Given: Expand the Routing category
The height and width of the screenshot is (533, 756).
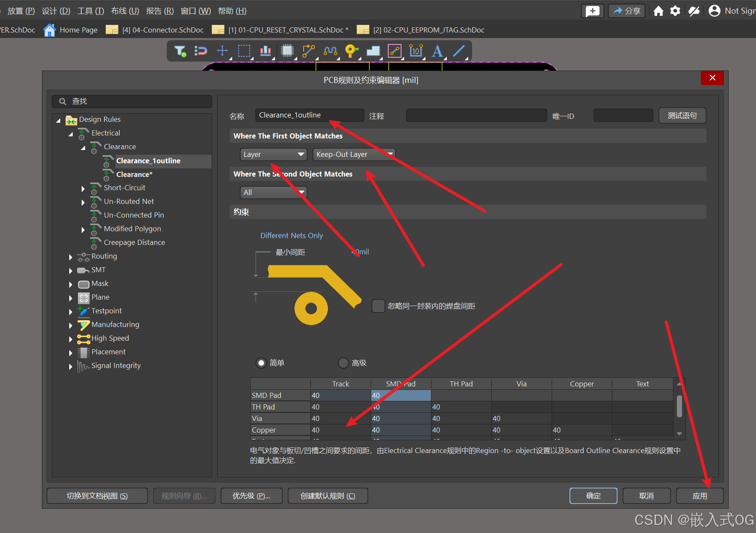Looking at the screenshot, I should [71, 257].
